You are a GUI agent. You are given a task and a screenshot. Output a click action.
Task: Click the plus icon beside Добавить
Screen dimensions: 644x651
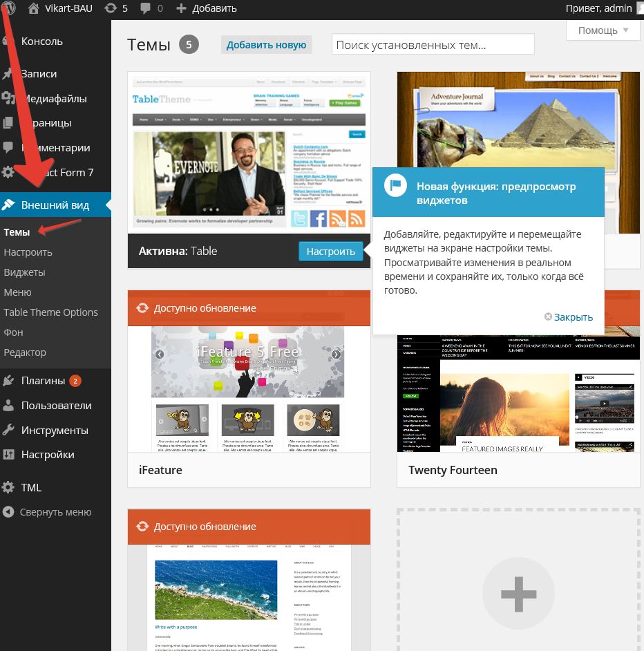[x=181, y=8]
